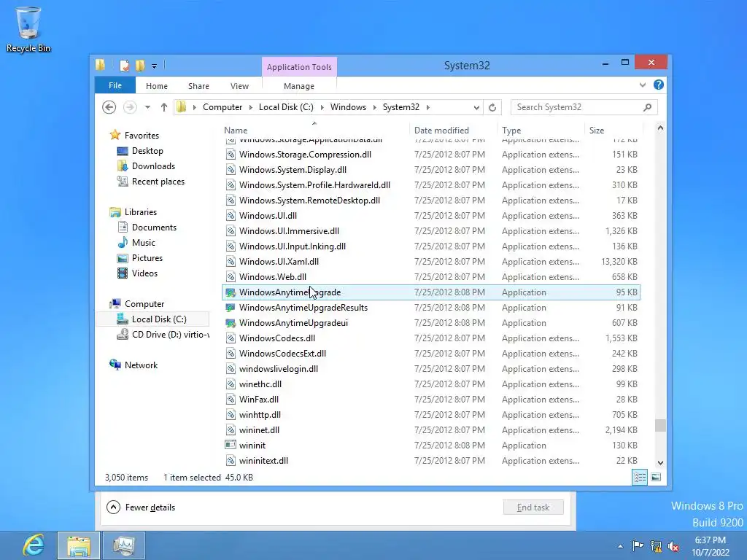
Task: Sort files by the Name column
Action: (x=314, y=130)
